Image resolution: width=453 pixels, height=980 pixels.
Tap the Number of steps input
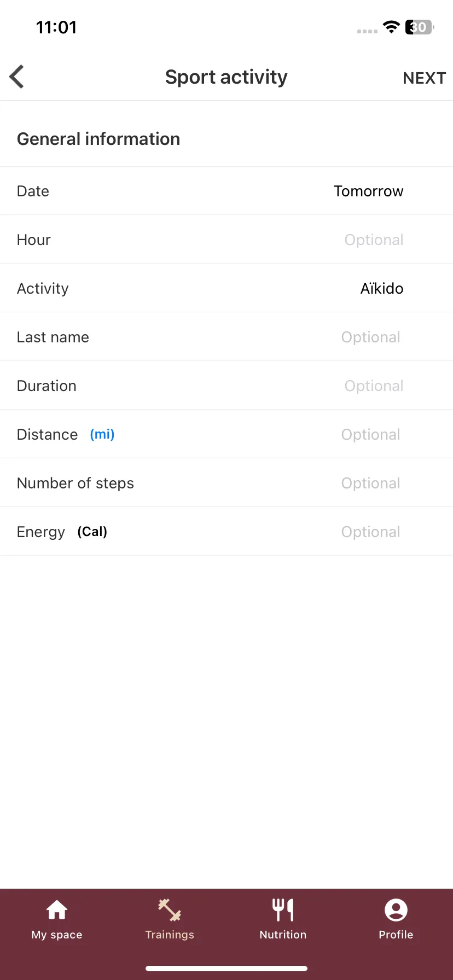tap(370, 483)
